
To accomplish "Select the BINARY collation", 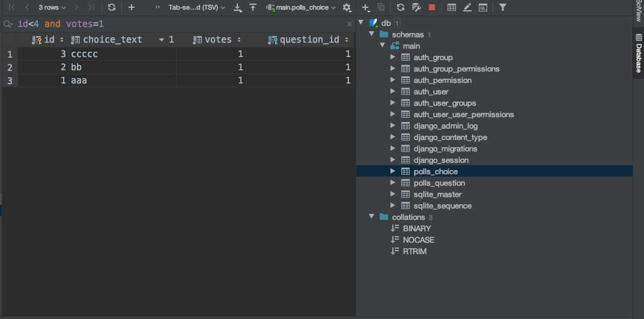I will pyautogui.click(x=417, y=228).
